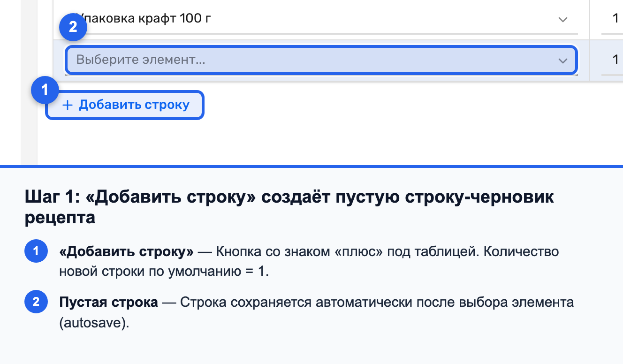Open the «Выберите элемент...» dropdown
This screenshot has width=623, height=364.
(x=321, y=60)
